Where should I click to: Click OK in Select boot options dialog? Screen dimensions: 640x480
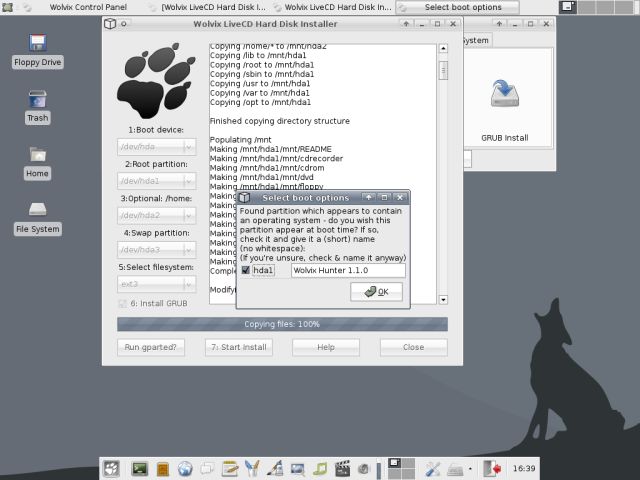tap(376, 291)
